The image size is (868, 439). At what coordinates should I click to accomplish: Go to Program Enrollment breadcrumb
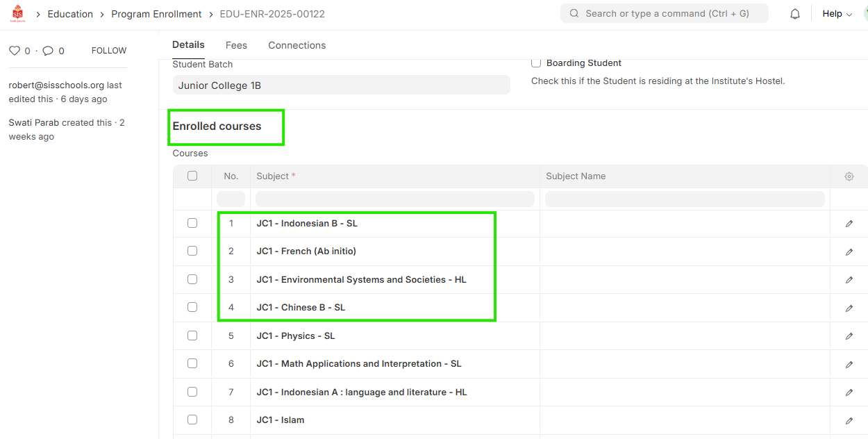coord(156,14)
